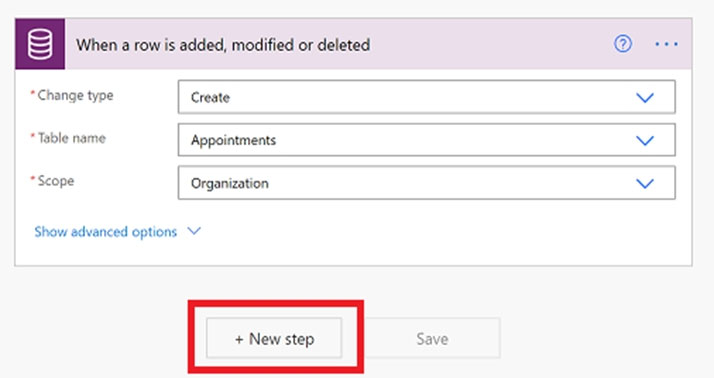The height and width of the screenshot is (378, 714).
Task: Click the trigger title 'When a row is added'
Action: click(223, 45)
